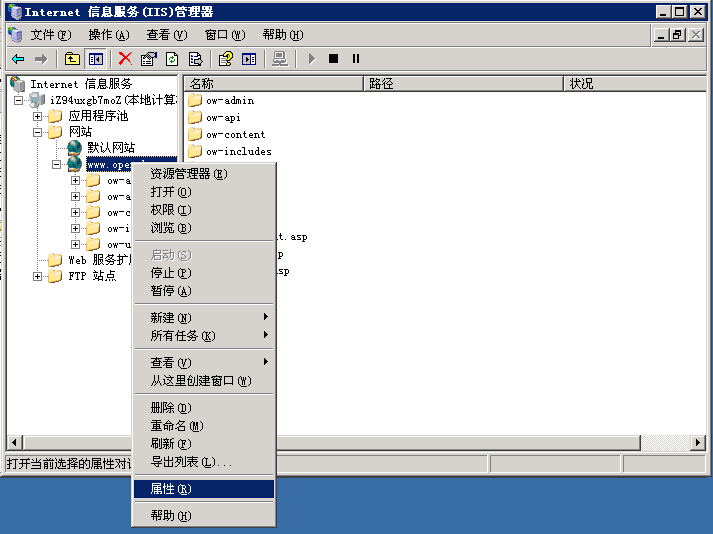Click the Help question mark toolbar icon

coord(226,59)
